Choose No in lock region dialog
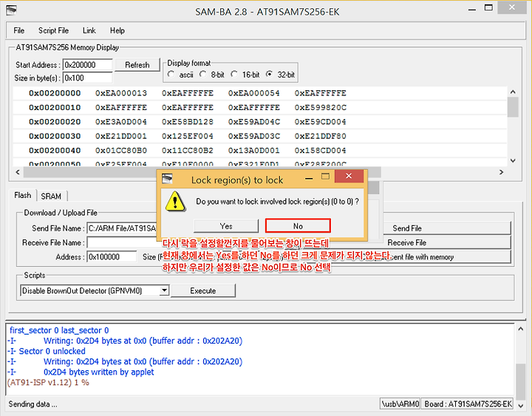The width and height of the screenshot is (532, 416). 298,226
